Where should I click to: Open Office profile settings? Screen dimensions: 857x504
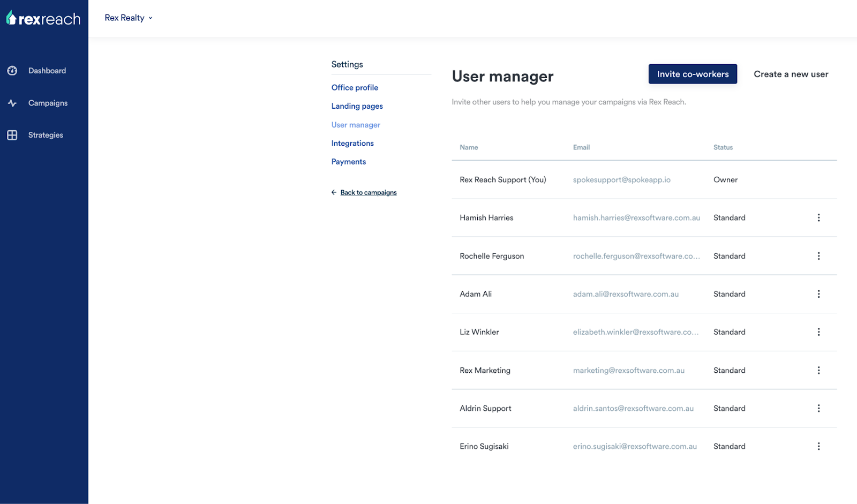355,87
